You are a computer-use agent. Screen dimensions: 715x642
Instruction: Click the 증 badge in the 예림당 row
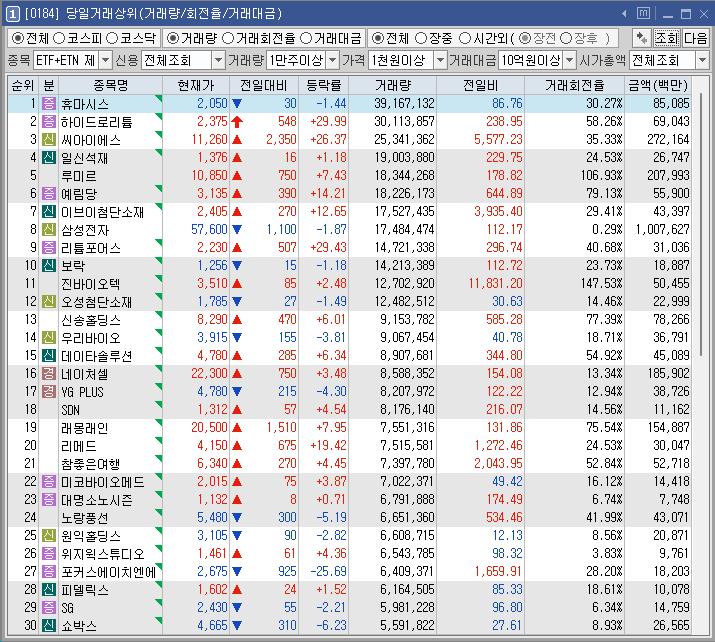pos(49,193)
